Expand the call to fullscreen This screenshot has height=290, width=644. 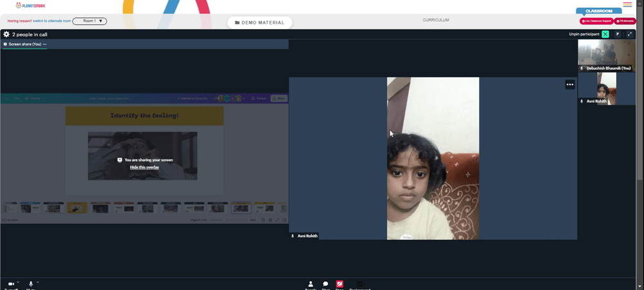tap(630, 34)
